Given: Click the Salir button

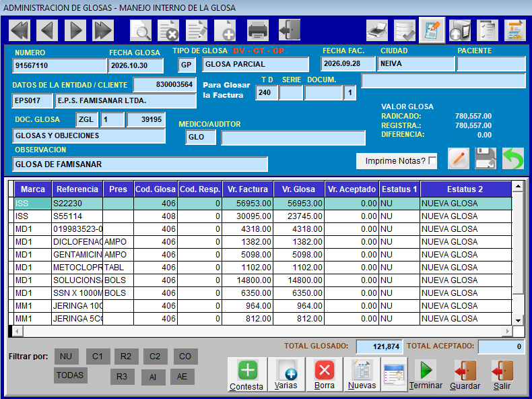Looking at the screenshot, I should pos(502,375).
